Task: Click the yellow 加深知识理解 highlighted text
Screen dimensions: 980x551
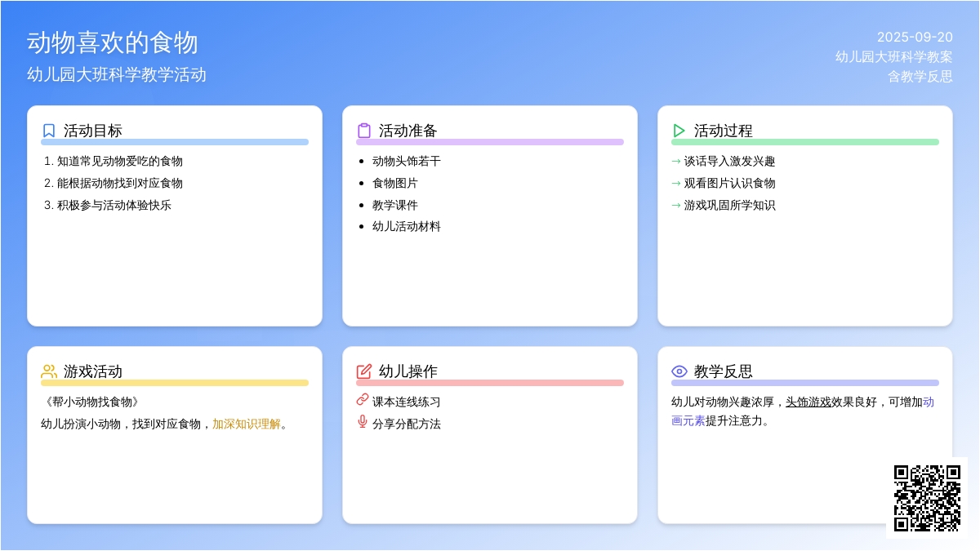Action: 247,424
